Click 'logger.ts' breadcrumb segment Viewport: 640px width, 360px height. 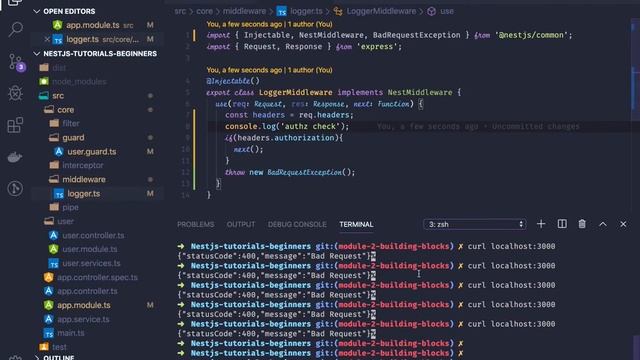coord(306,11)
